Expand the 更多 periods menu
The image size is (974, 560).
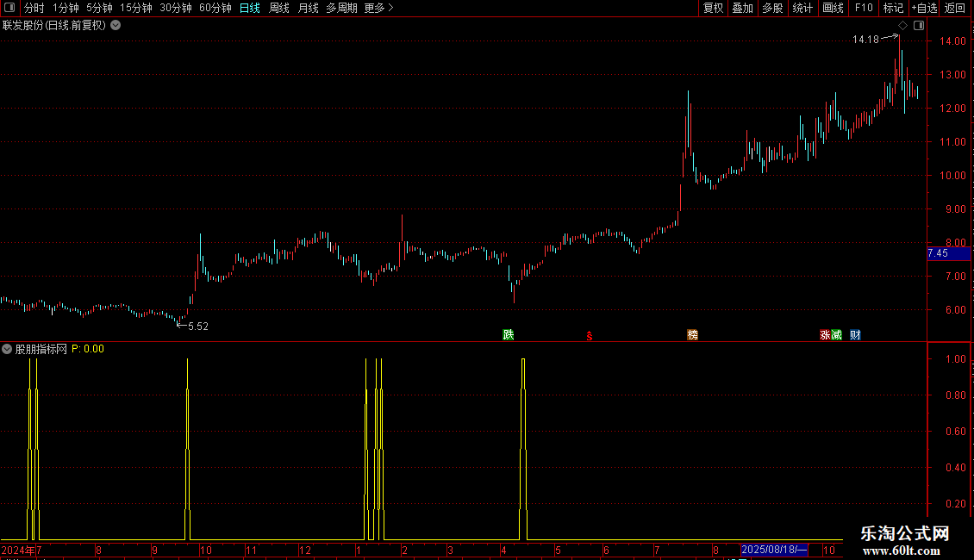tap(378, 8)
